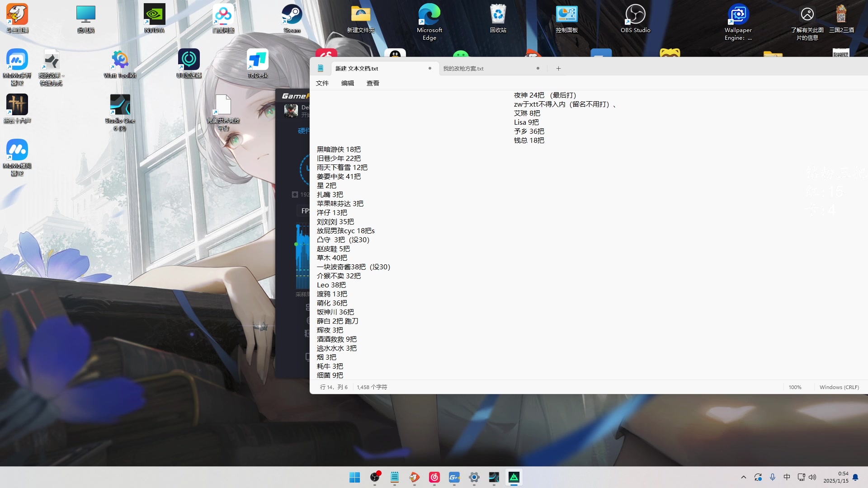Viewport: 868px width, 488px height.
Task: Open the 百度网盘 desktop icon
Action: (223, 18)
